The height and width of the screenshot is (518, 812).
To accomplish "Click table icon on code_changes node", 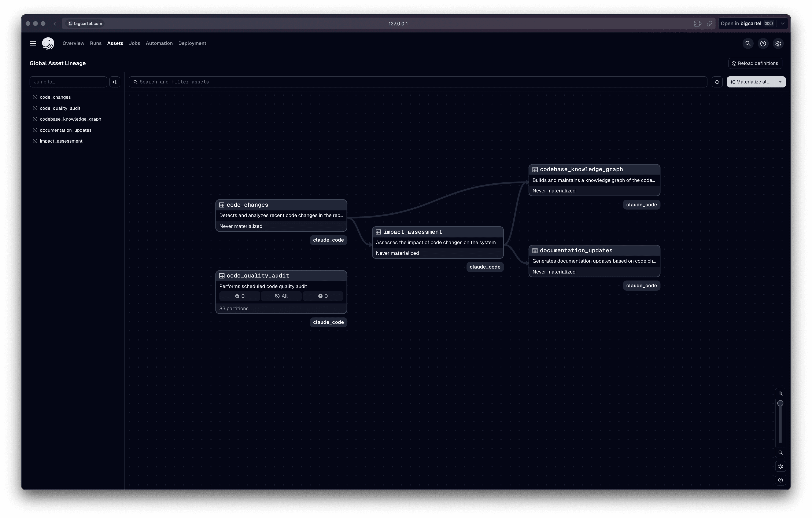I will pos(222,205).
